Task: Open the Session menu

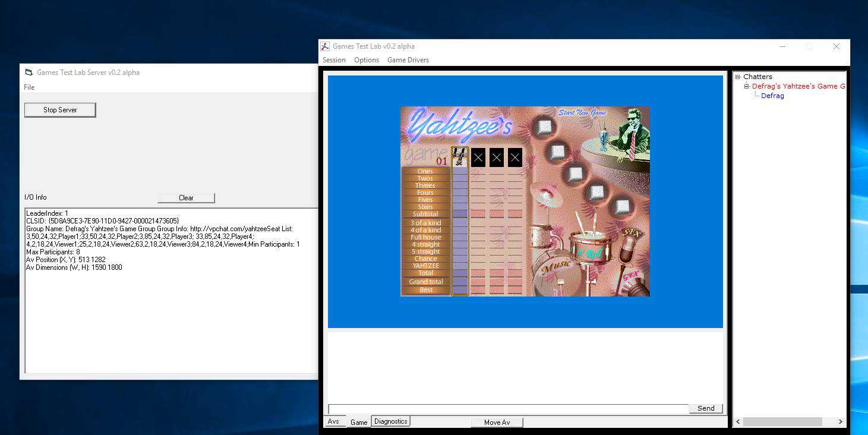Action: coord(334,60)
